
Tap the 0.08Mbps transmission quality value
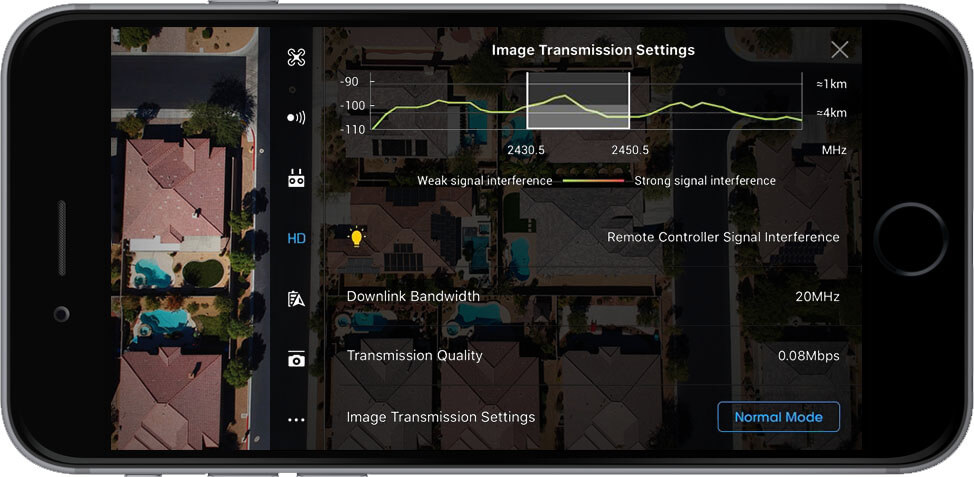808,356
